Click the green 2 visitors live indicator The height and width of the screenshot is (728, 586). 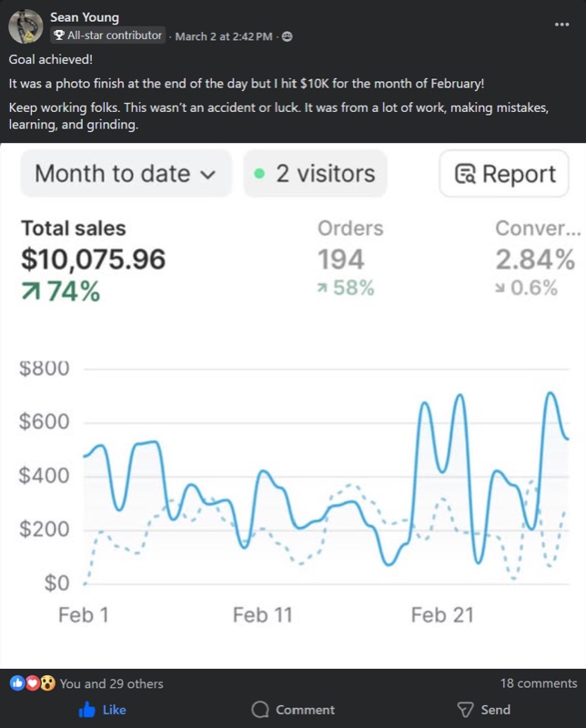click(x=313, y=173)
